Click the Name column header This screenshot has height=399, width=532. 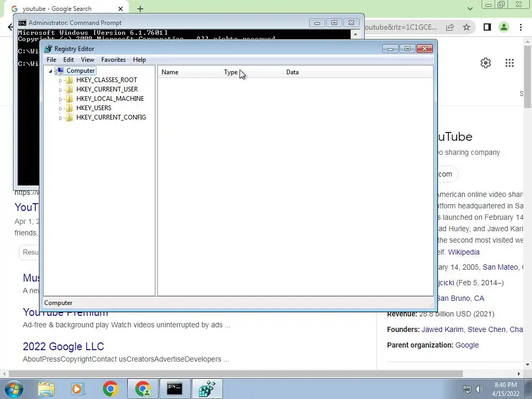(189, 72)
